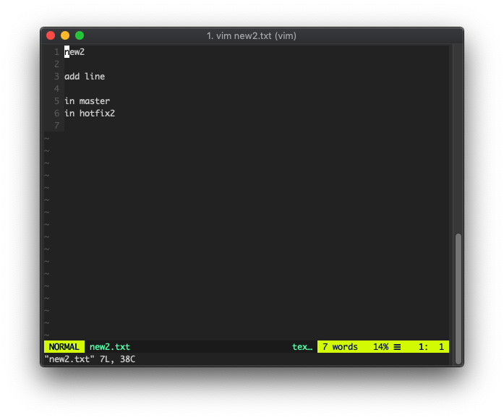Click the 'in hotfix2' text
The height and width of the screenshot is (420, 504).
90,113
